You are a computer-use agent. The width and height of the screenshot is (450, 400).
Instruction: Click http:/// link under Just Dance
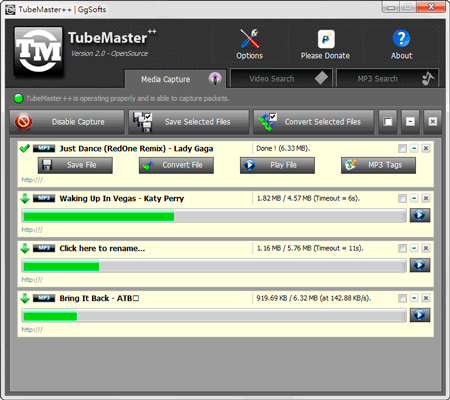32,180
